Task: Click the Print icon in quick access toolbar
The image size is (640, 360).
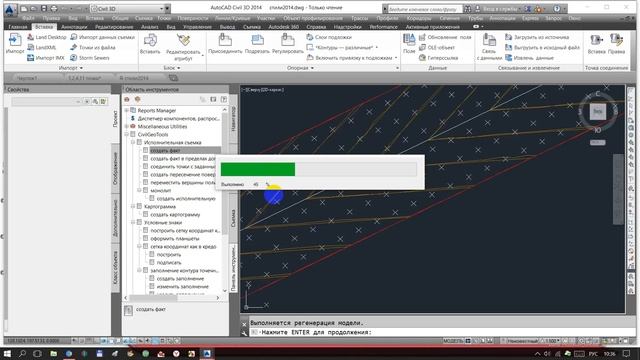Action: click(x=54, y=9)
